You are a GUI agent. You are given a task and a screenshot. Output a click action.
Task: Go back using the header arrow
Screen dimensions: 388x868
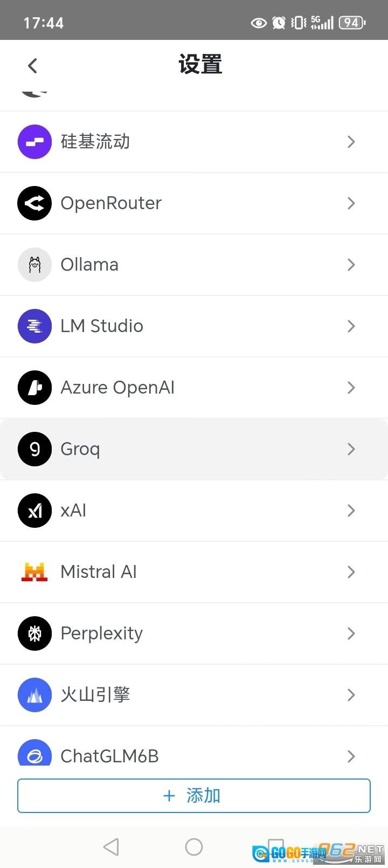coord(33,66)
